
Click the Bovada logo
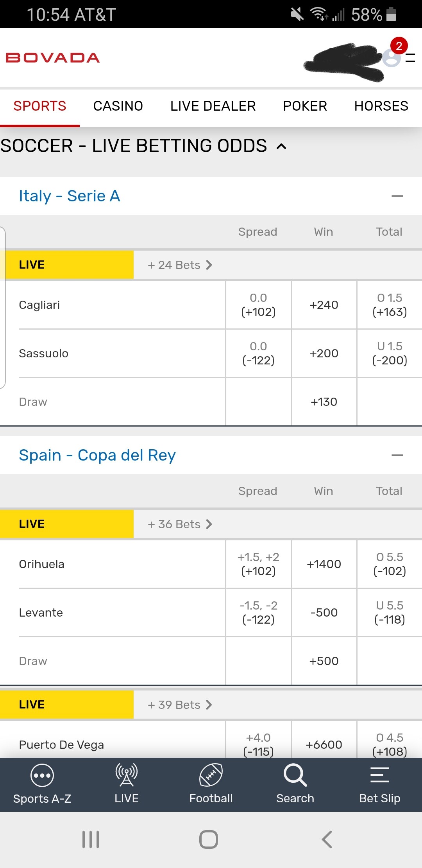point(53,58)
